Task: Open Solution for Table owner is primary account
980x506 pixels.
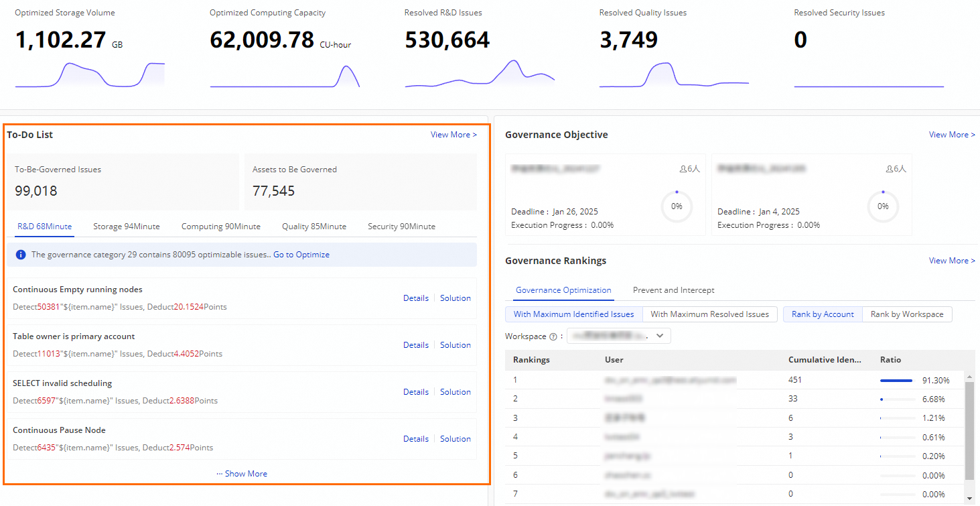Action: coord(456,345)
